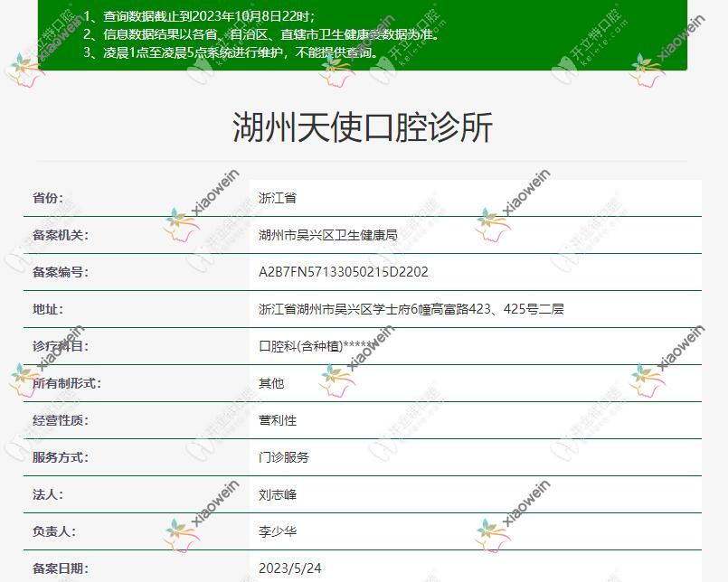Screen dimensions: 728x582
Task: Click the province value 浙江省
Action: coord(278,198)
